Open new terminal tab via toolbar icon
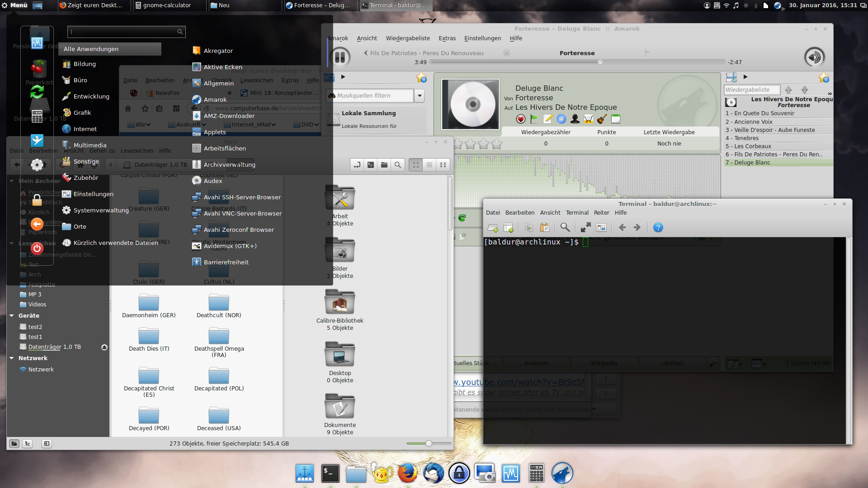This screenshot has height=488, width=868. (x=492, y=227)
